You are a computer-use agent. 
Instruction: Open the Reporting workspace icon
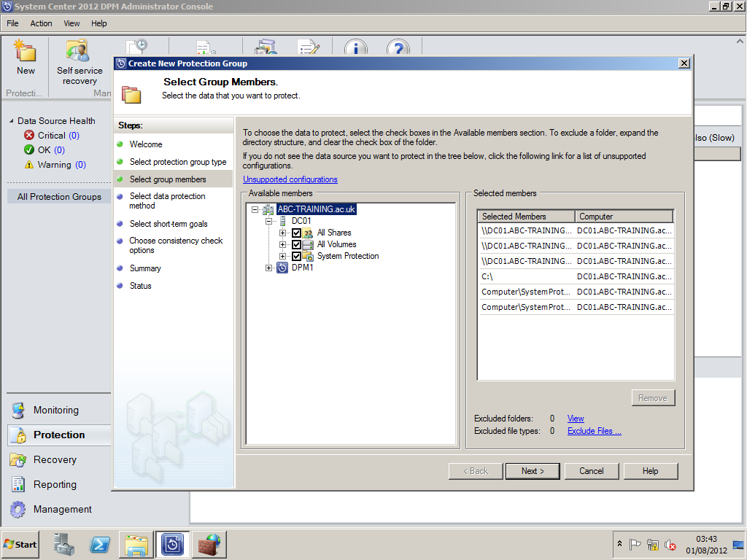click(18, 484)
